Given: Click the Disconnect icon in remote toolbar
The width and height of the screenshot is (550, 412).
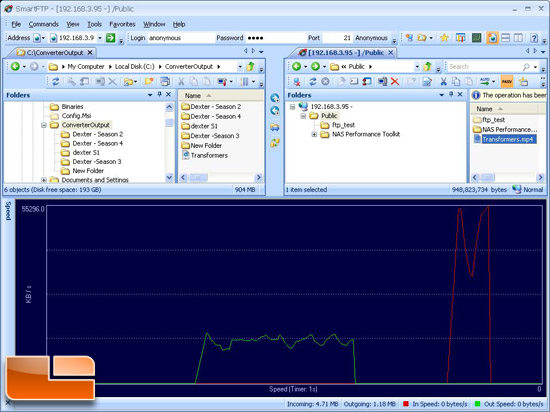Looking at the screenshot, I should pos(297,82).
